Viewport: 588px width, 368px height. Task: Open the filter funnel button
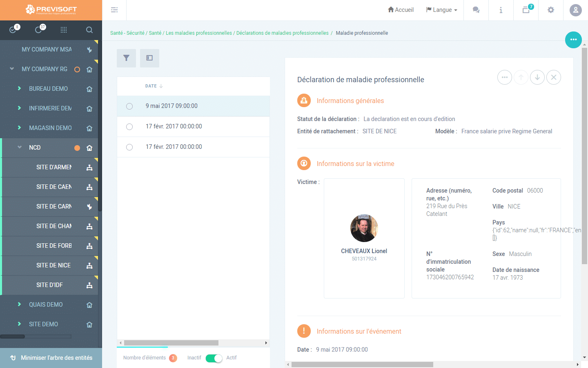point(126,58)
